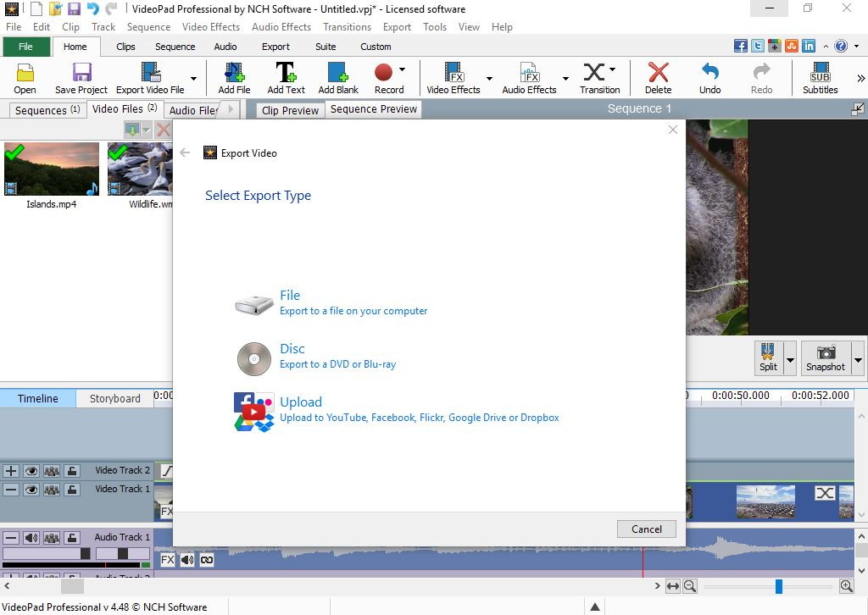Take a Snapshot with camera icon
This screenshot has width=868, height=615.
(x=826, y=352)
